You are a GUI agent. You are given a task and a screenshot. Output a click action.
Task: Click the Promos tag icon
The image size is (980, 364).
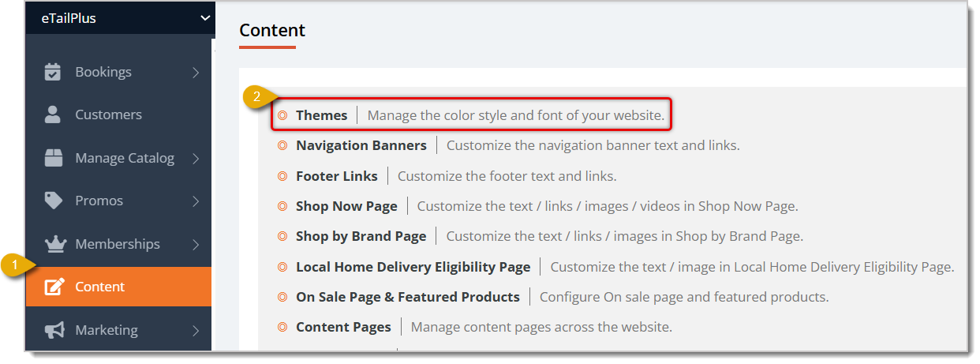coord(53,201)
